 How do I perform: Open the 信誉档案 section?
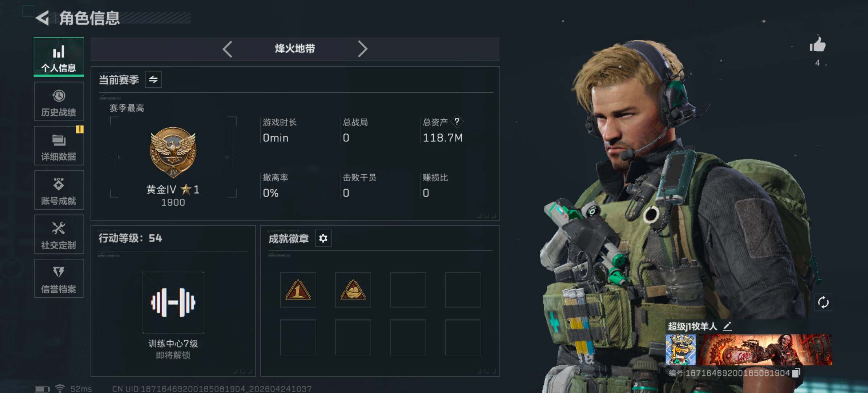tap(59, 279)
